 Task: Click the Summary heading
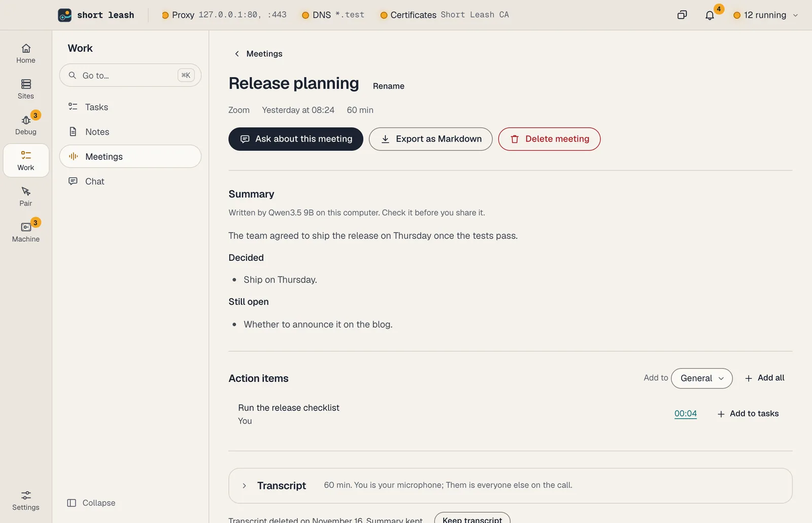click(x=251, y=194)
